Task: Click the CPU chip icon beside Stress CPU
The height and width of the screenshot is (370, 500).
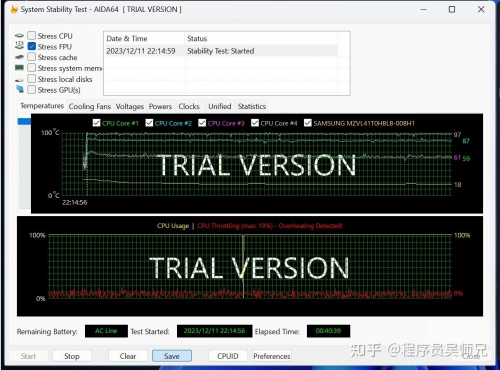Action: (19, 35)
